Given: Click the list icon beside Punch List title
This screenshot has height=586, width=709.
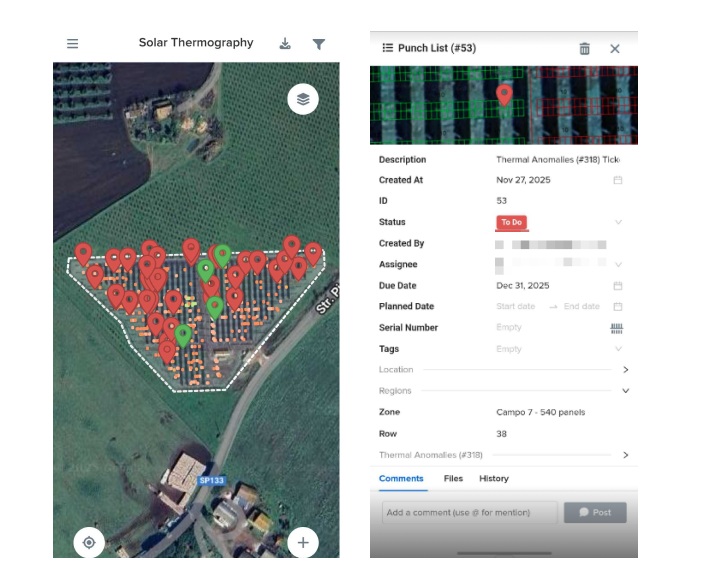Looking at the screenshot, I should click(388, 47).
